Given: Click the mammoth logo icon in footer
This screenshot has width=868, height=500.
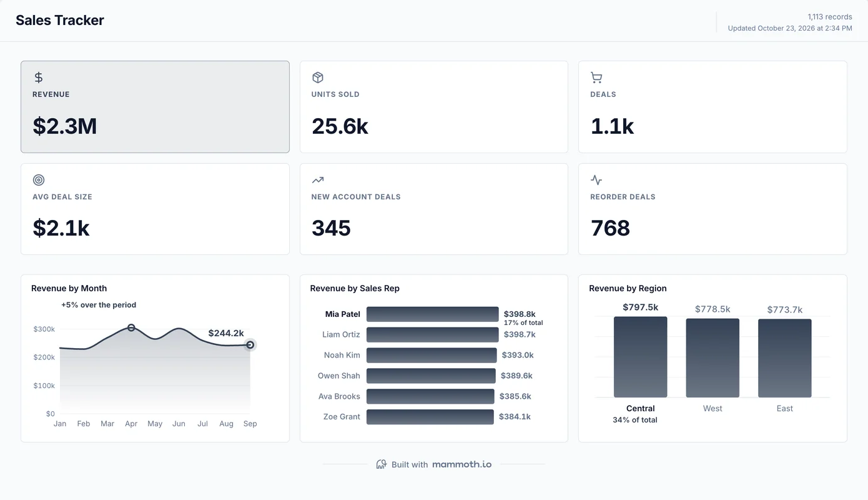Looking at the screenshot, I should (x=382, y=464).
